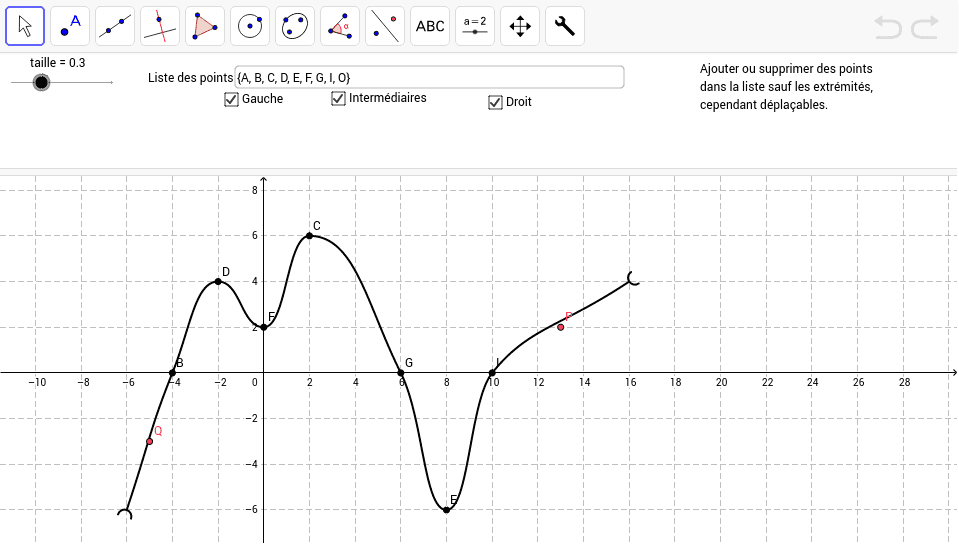Click the left endpoint arc marker
Image resolution: width=959 pixels, height=545 pixels.
point(125,513)
